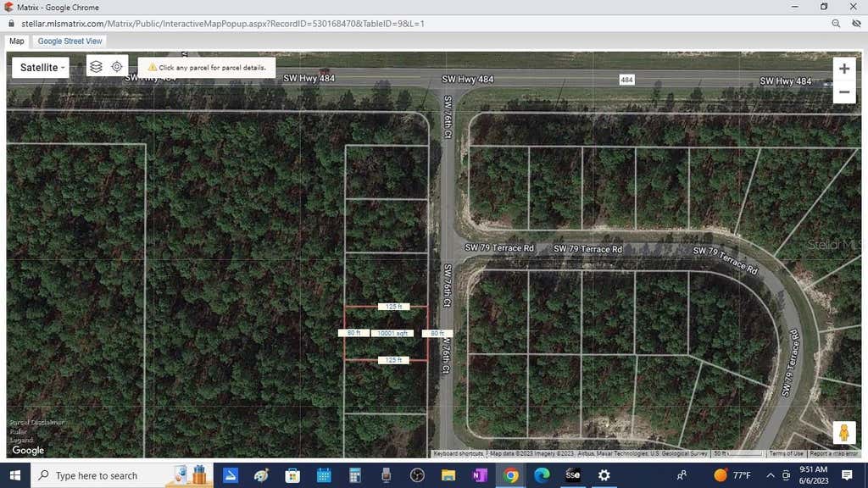Expand the Satellite map type dropdown
This screenshot has width=868, height=488.
click(x=41, y=68)
